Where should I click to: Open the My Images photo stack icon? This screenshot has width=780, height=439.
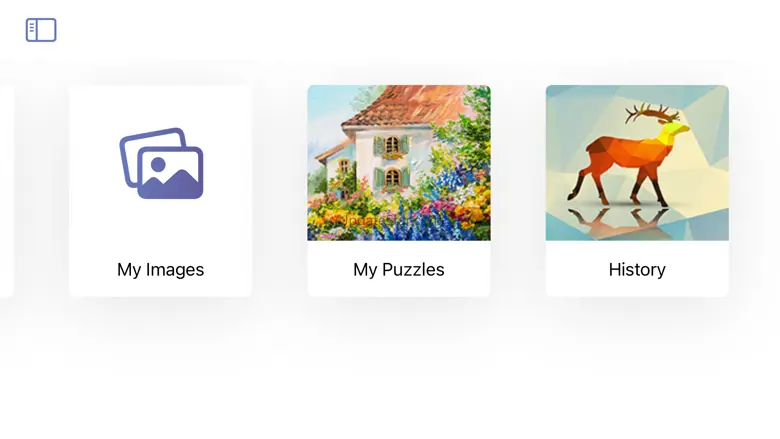(x=161, y=163)
